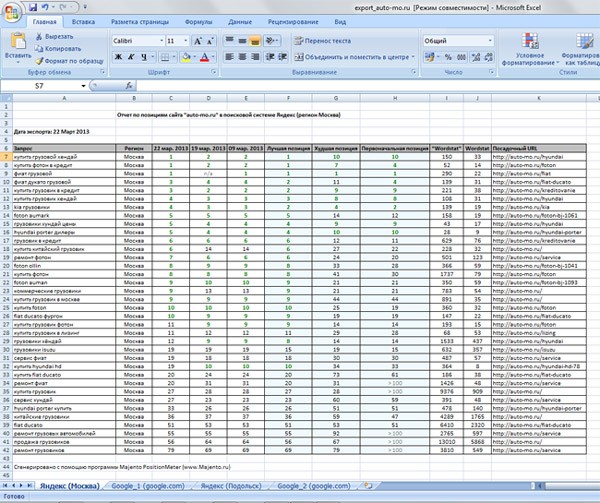Switch to the Формулы ribbon tab
The width and height of the screenshot is (600, 503).
click(x=198, y=20)
